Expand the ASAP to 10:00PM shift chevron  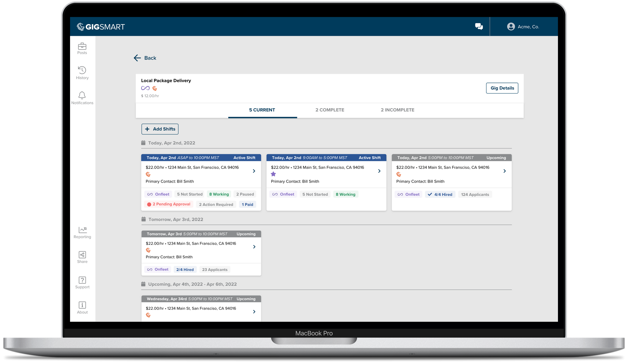point(254,171)
